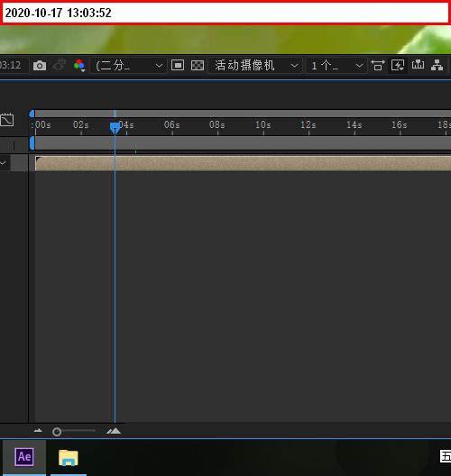The height and width of the screenshot is (476, 451).
Task: Click the show snapshot eye icon
Action: point(60,65)
